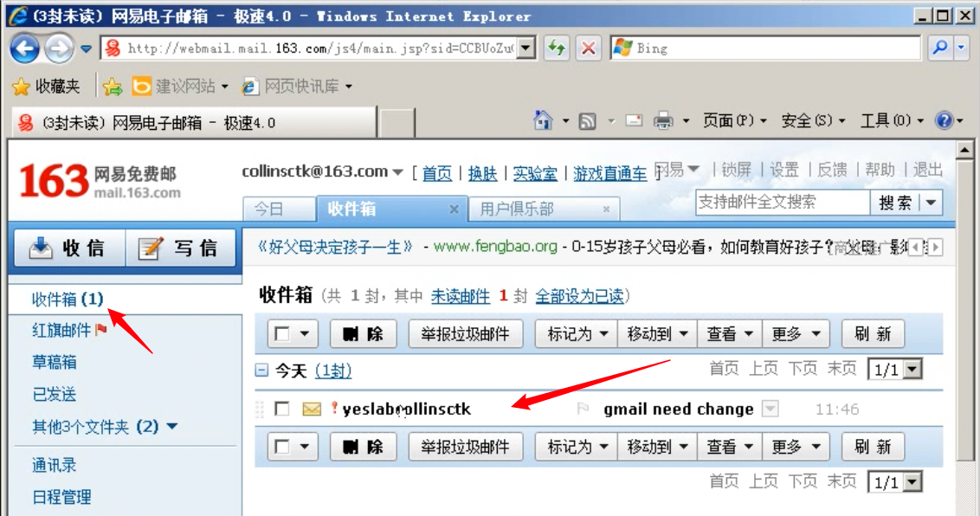Image resolution: width=980 pixels, height=516 pixels.
Task: Click the 支持邮件全文搜索 search field
Action: [x=783, y=202]
